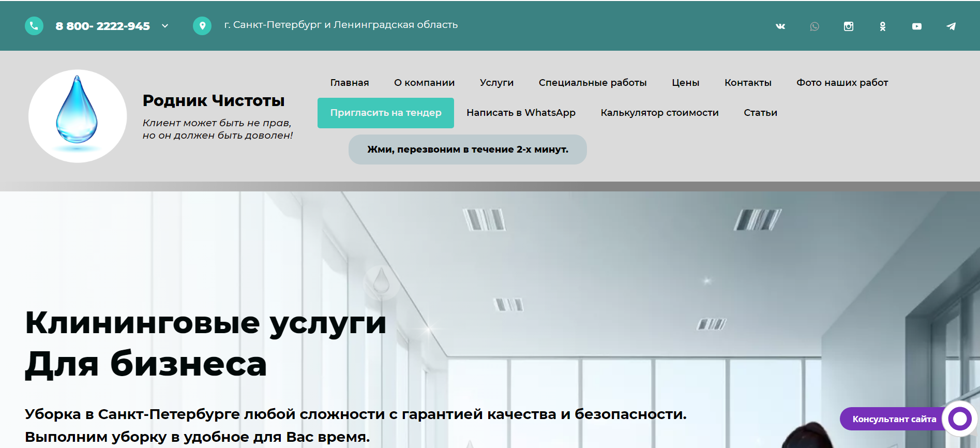
Task: Open the Специальные работы menu
Action: 593,83
